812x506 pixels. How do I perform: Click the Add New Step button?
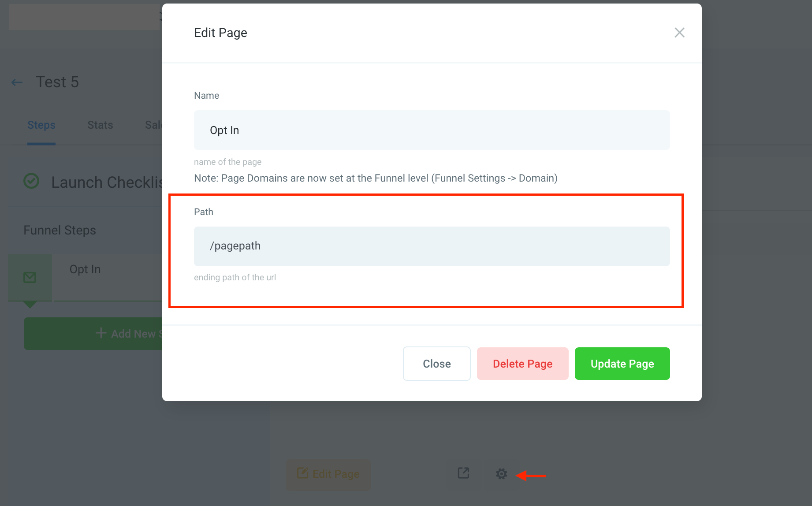click(x=93, y=334)
